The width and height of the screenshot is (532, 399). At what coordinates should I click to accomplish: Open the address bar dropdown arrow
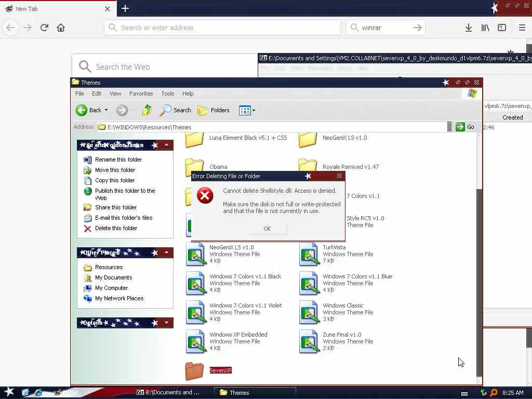pyautogui.click(x=449, y=127)
